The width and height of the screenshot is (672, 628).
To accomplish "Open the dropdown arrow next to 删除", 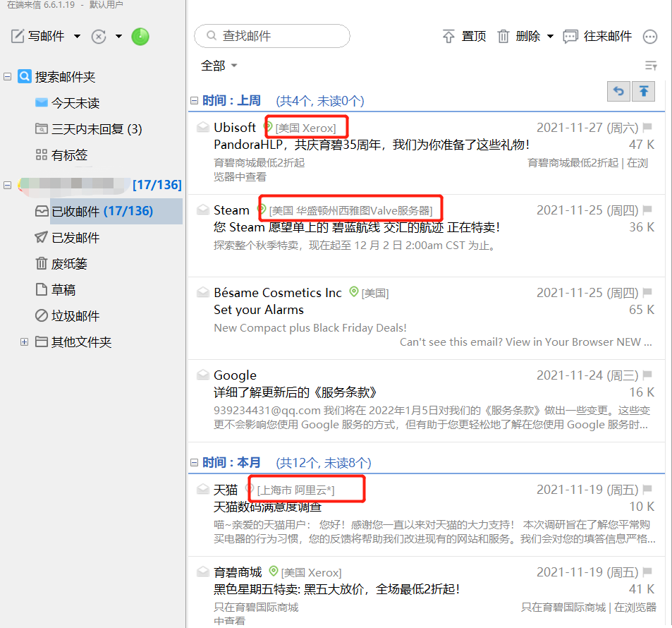I will [x=550, y=37].
